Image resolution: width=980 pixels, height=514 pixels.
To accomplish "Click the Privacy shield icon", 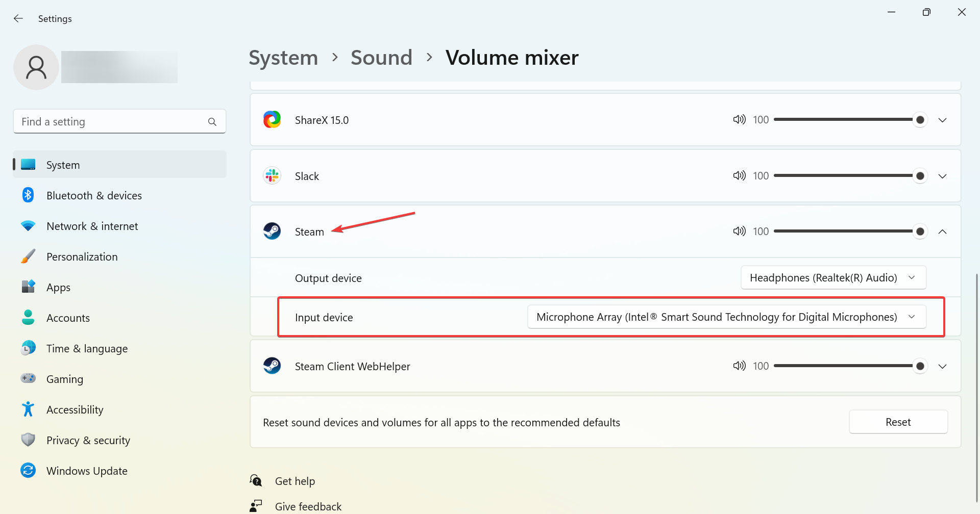I will pos(28,440).
